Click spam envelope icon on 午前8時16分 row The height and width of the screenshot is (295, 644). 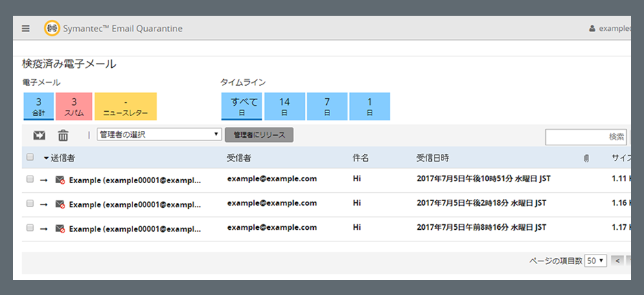click(60, 228)
